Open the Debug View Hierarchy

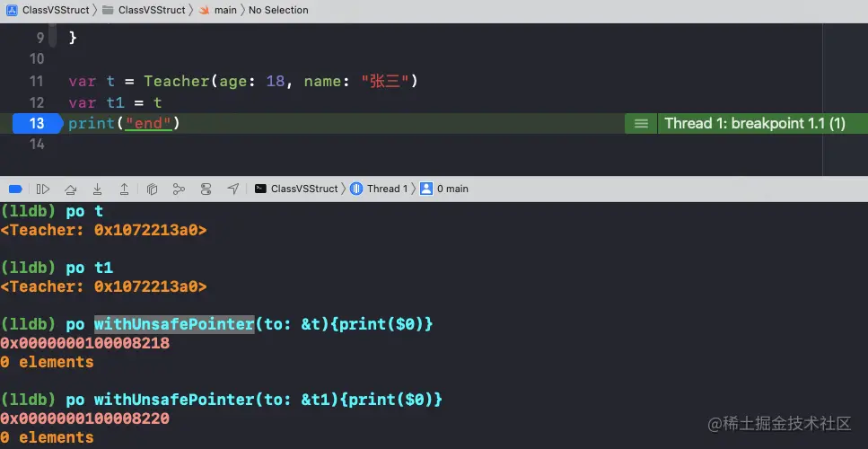(153, 189)
